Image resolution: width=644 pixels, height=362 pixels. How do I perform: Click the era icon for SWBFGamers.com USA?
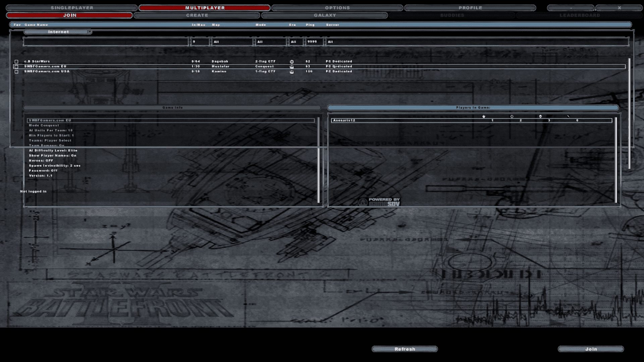pyautogui.click(x=292, y=72)
